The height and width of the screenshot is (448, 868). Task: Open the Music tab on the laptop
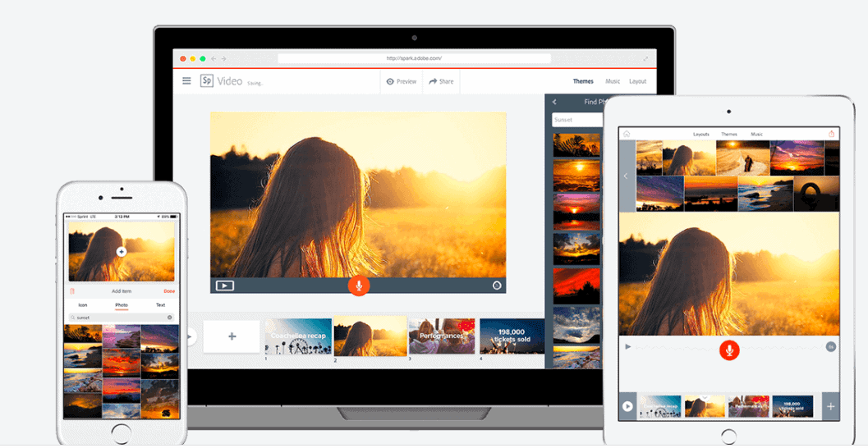(613, 81)
